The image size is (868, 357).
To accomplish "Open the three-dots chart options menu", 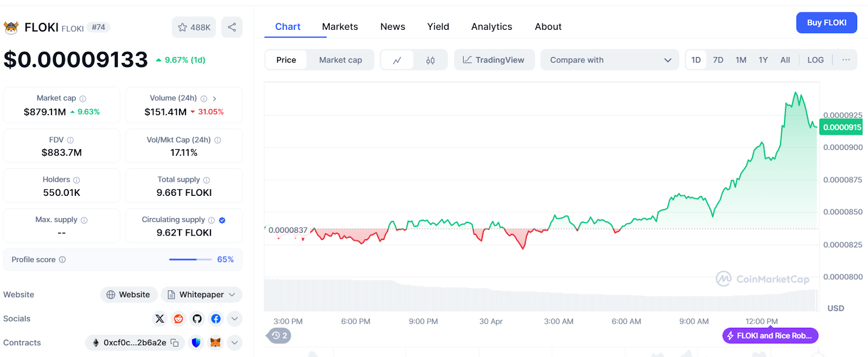I will (846, 60).
